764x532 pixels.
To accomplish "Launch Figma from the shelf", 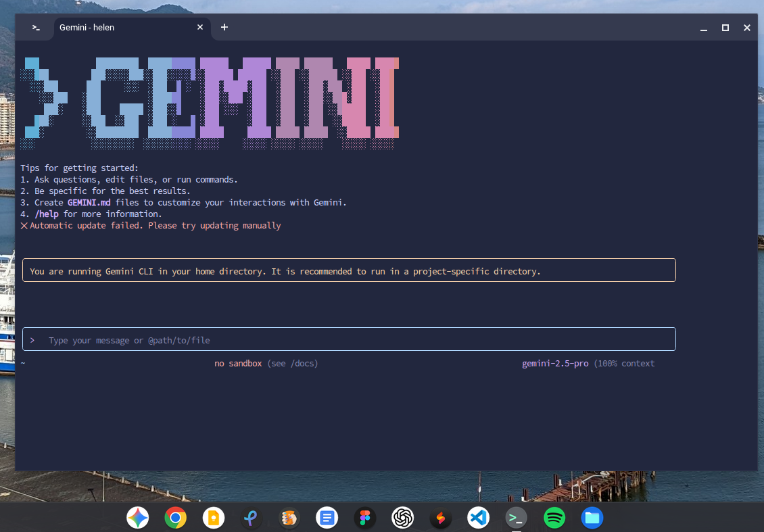I will (365, 518).
